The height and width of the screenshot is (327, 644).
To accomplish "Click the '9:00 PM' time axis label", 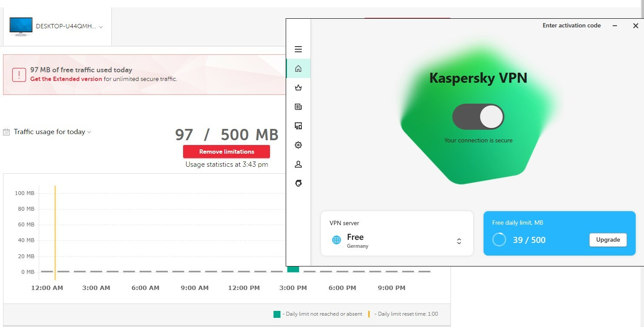I will pos(392,288).
